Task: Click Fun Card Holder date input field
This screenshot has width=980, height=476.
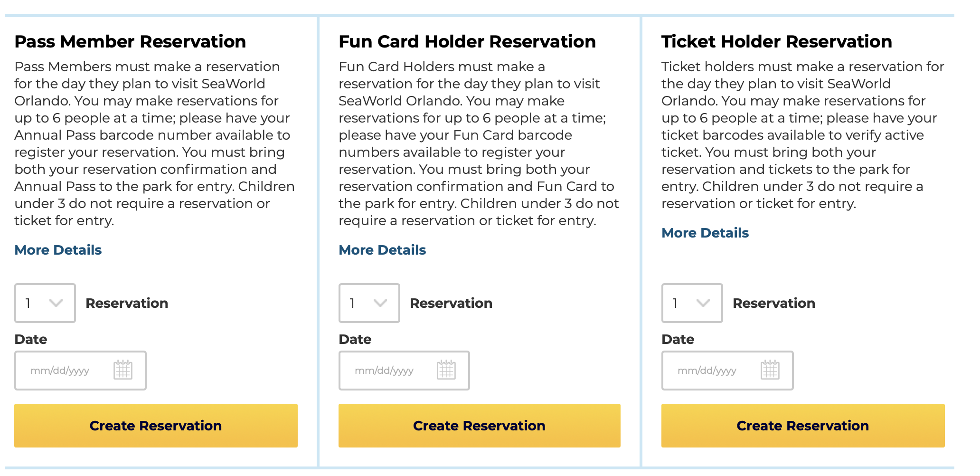Action: coord(404,371)
